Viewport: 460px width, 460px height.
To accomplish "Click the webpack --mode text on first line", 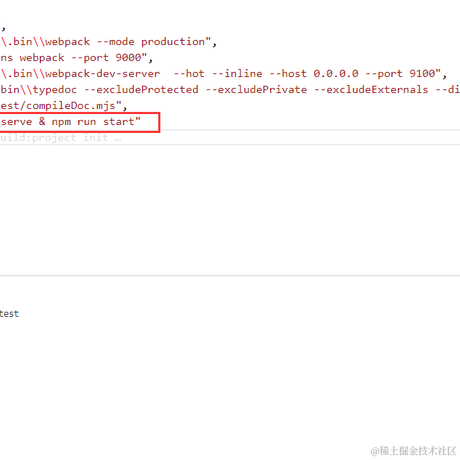I will click(x=90, y=42).
